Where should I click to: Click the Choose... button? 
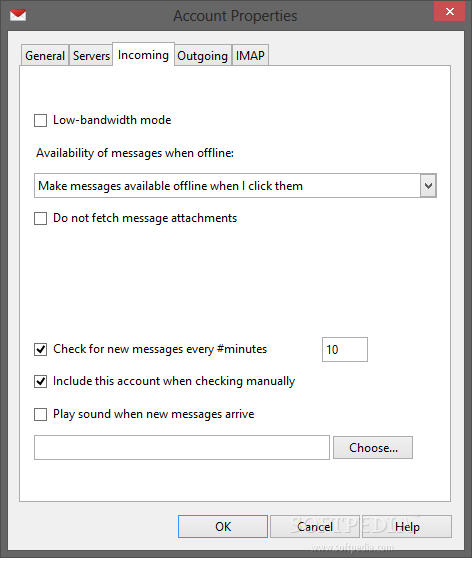coord(373,448)
